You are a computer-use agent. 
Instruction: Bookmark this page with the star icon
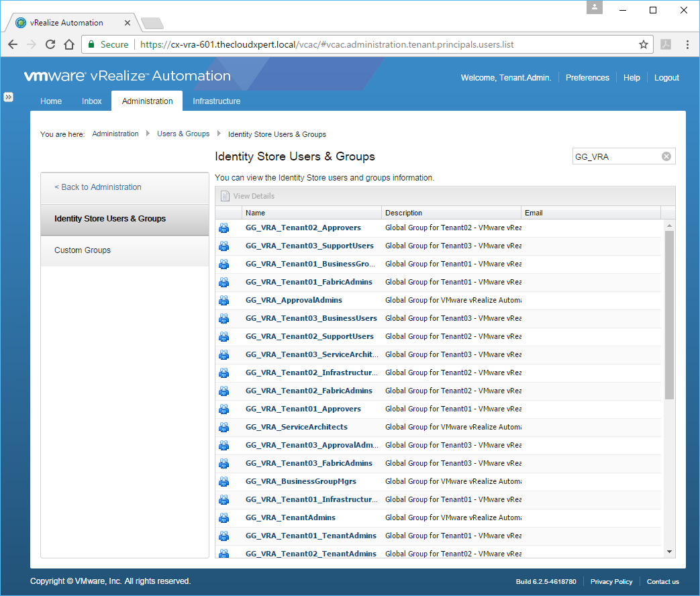point(643,44)
